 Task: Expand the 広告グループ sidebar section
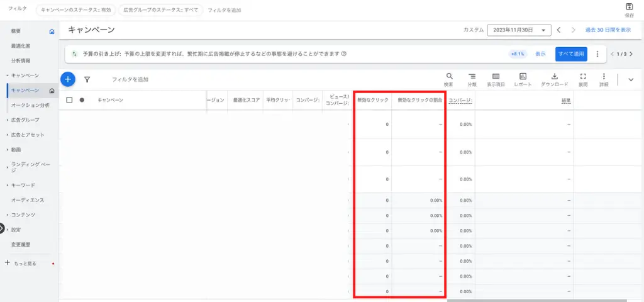pyautogui.click(x=25, y=120)
